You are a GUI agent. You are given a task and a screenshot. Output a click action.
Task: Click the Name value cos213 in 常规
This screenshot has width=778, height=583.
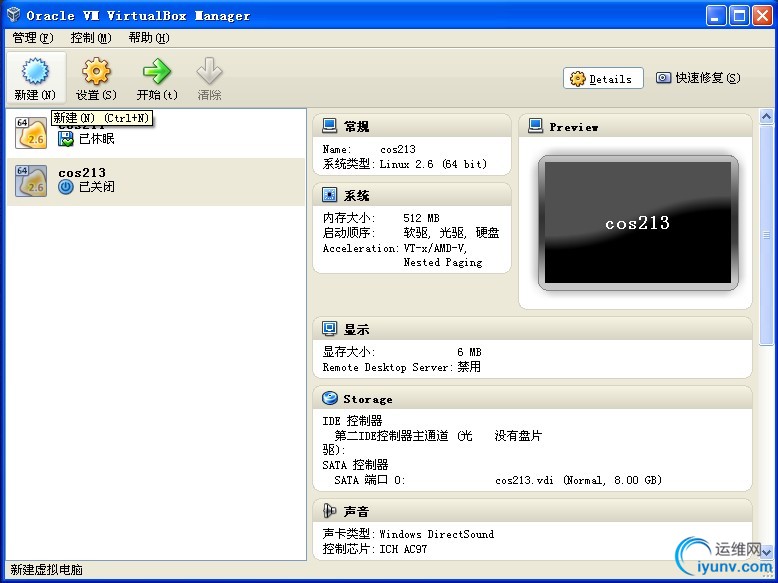click(x=398, y=149)
